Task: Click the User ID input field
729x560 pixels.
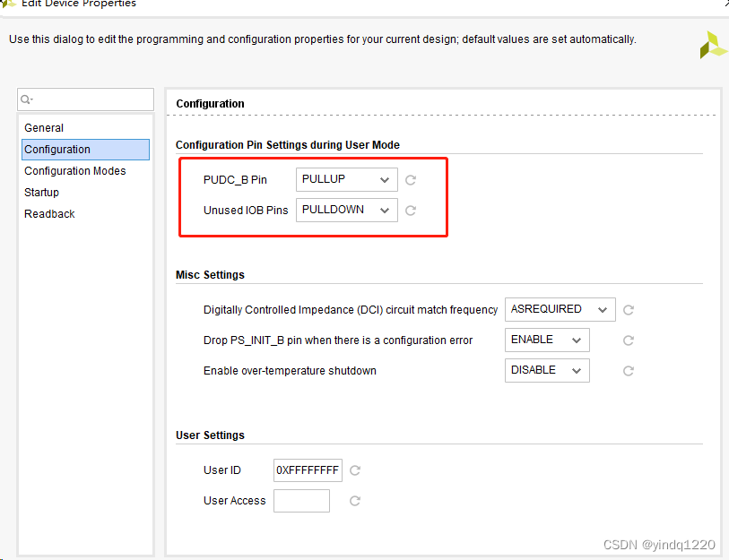Action: pos(308,470)
